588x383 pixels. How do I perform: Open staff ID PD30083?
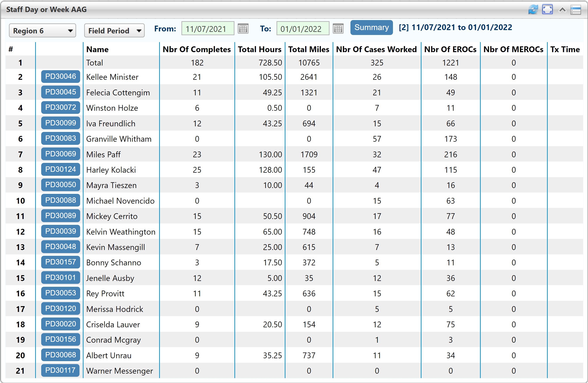pos(61,138)
